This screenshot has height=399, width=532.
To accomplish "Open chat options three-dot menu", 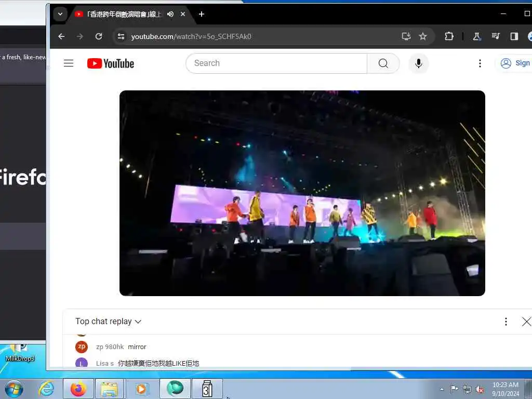I will 506,322.
